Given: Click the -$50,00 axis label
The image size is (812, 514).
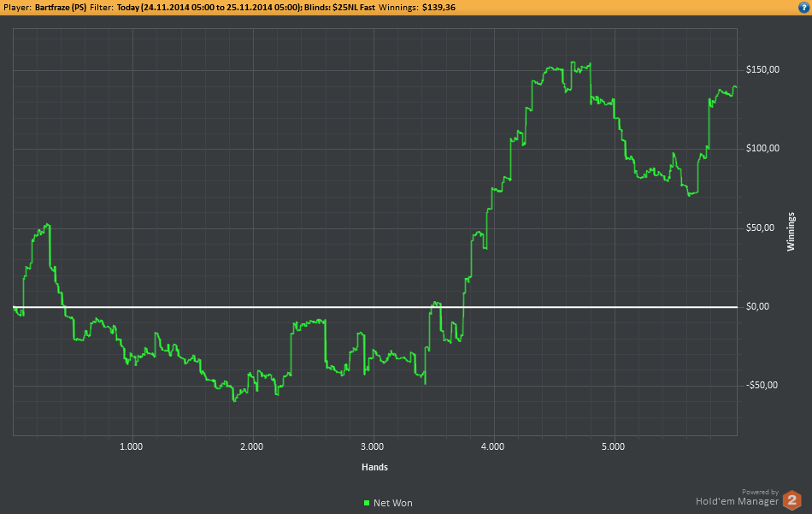Looking at the screenshot, I should click(762, 385).
